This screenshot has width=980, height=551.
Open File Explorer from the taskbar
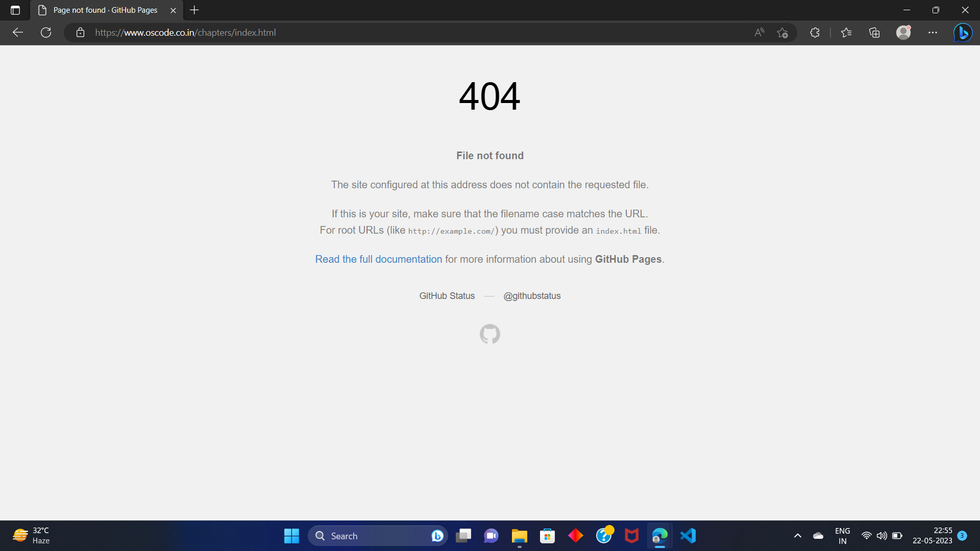coord(519,536)
